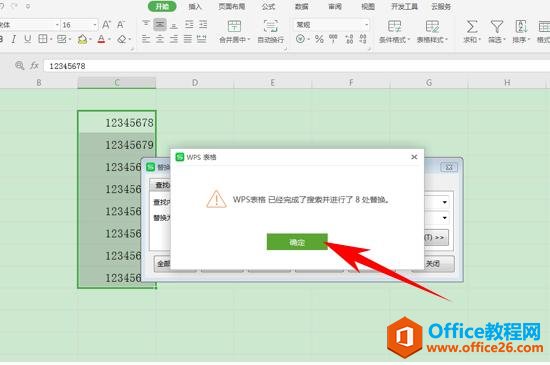Click the fill color bucket icon

coord(82,39)
